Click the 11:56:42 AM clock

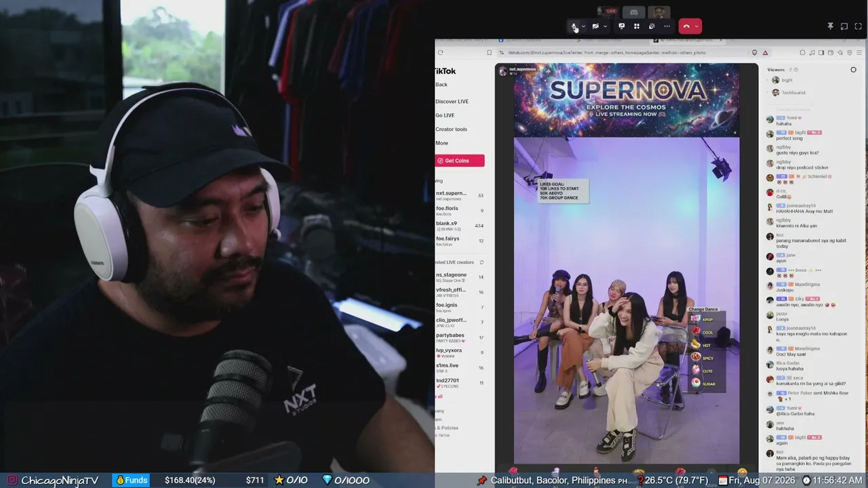(x=837, y=481)
